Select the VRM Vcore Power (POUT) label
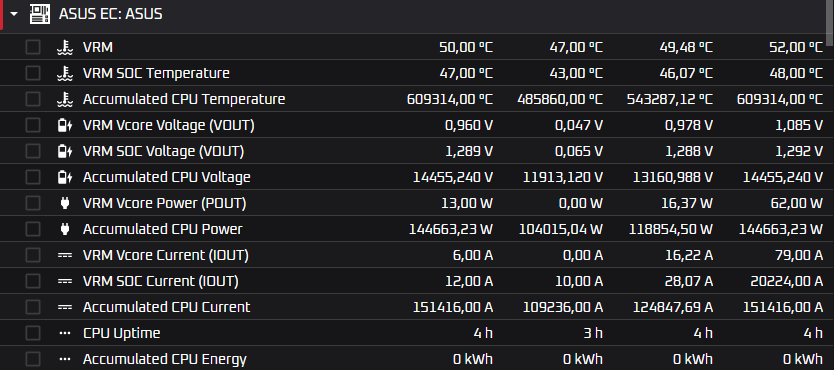834x370 pixels. click(x=165, y=203)
